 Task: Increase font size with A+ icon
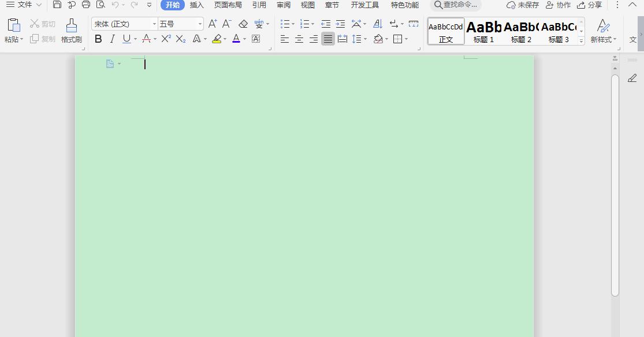(x=213, y=24)
